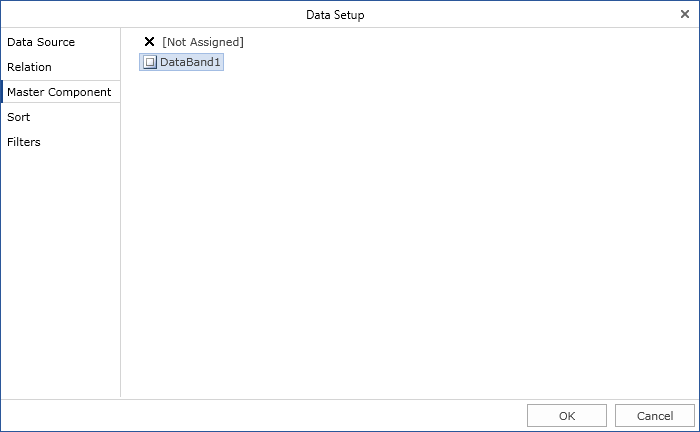
Task: Open the Data Source tab
Action: (41, 42)
